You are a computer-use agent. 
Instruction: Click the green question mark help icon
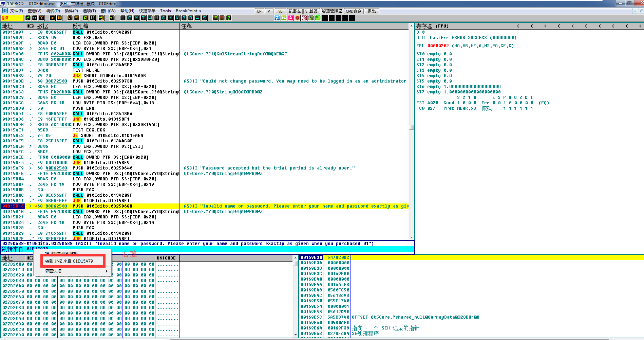(x=229, y=18)
